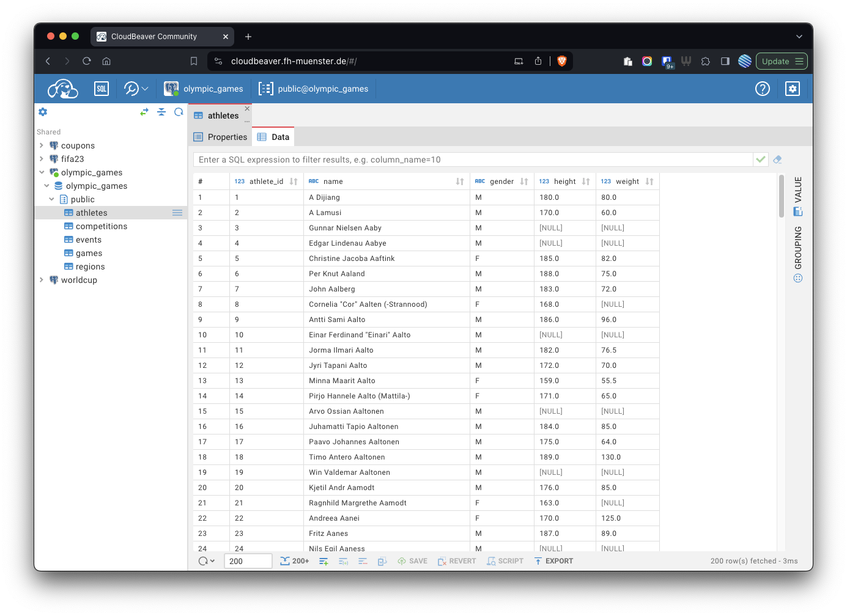Expand the worldcup connection node

coord(41,280)
